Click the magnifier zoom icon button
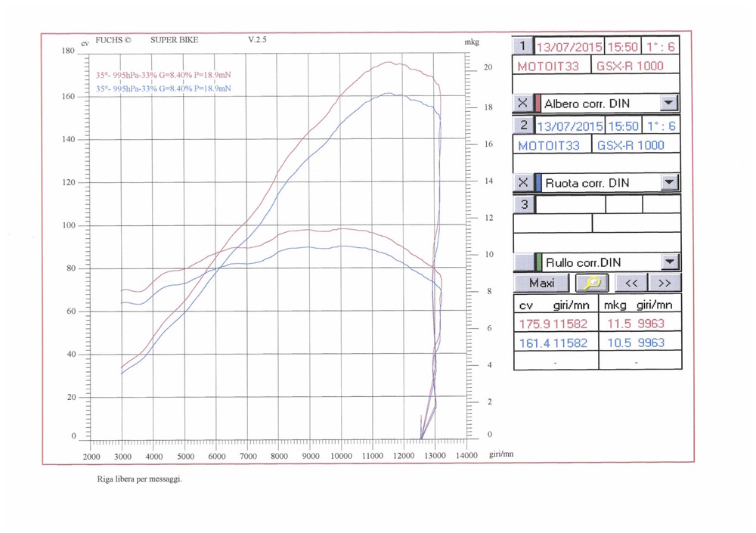The height and width of the screenshot is (533, 756). [x=593, y=283]
